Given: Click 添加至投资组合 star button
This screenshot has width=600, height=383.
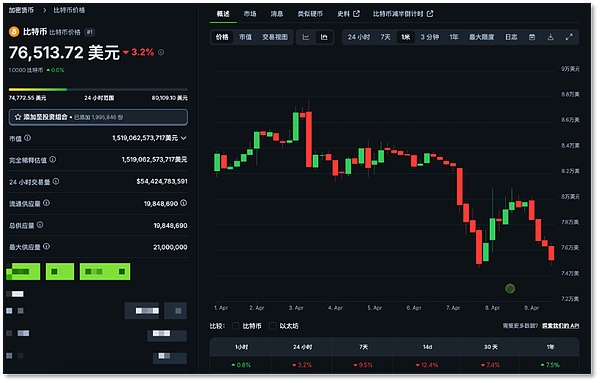Looking at the screenshot, I should pyautogui.click(x=98, y=117).
